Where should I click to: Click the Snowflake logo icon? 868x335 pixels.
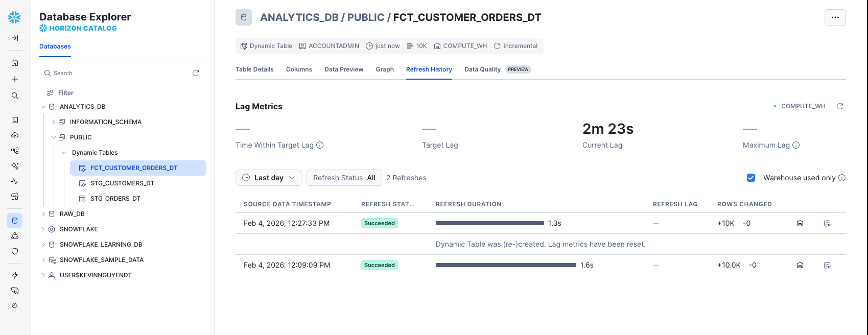[14, 17]
